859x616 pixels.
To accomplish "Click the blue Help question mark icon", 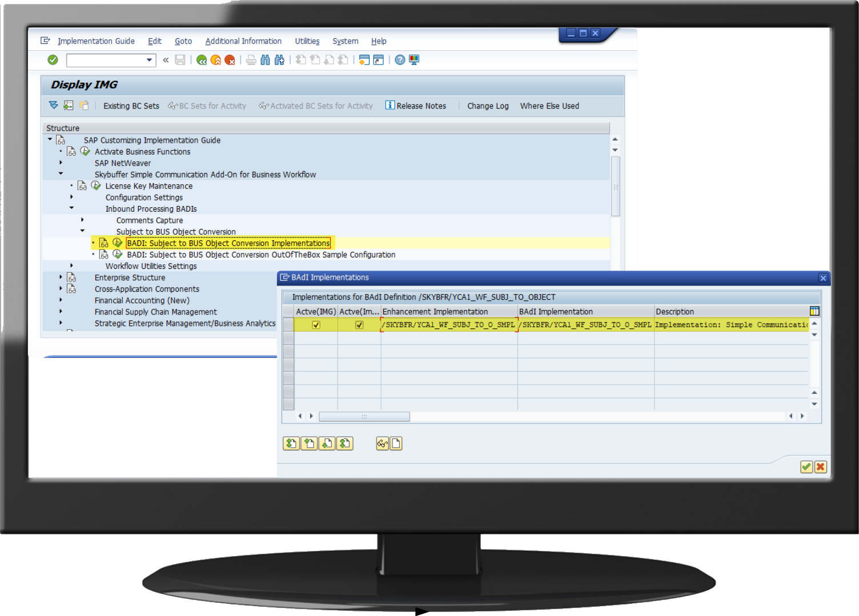I will pyautogui.click(x=400, y=60).
